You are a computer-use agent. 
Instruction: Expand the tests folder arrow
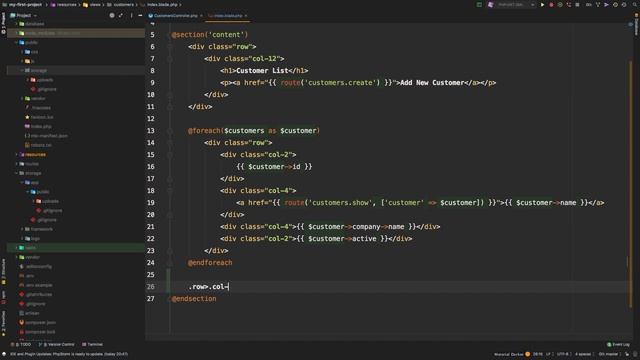point(17,248)
